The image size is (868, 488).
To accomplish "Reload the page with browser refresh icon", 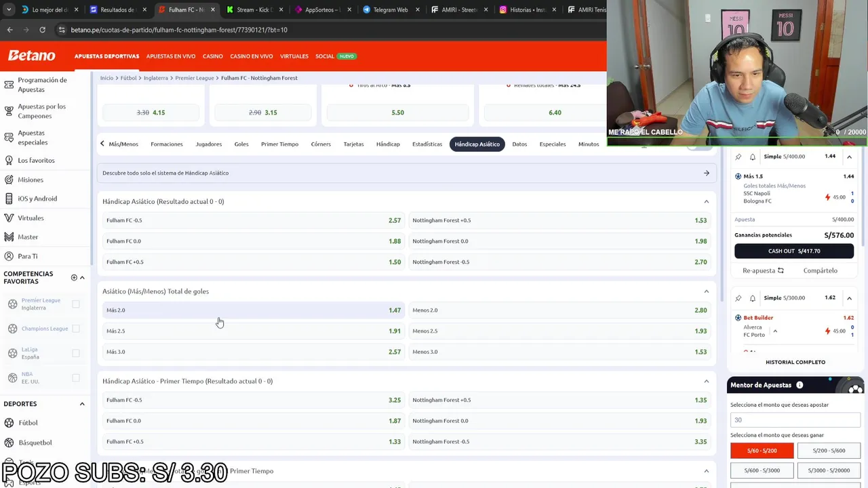I will [x=42, y=30].
